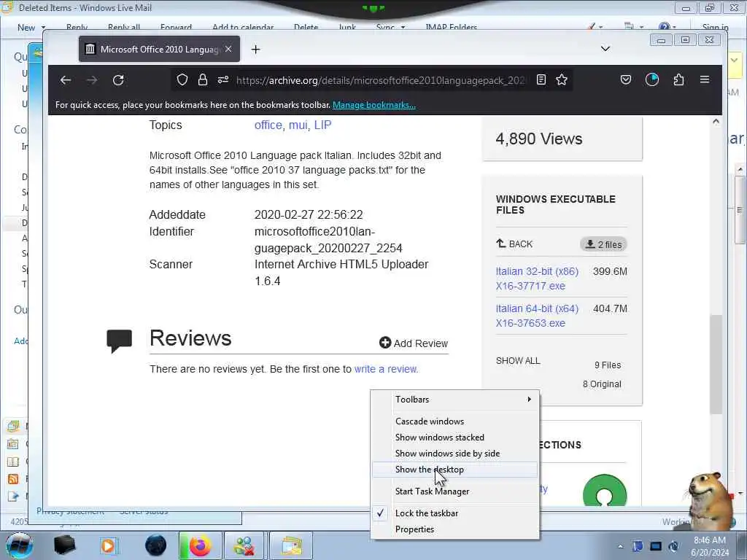Show hidden tray icons arrow
Screen dimensions: 747x560
tap(620, 546)
